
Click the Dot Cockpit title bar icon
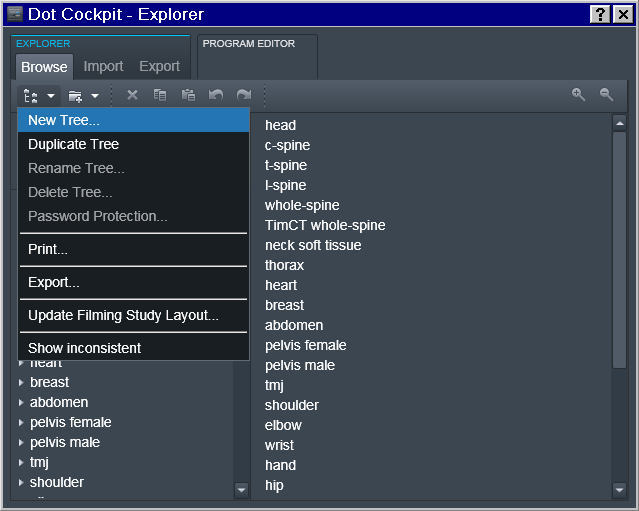point(15,14)
